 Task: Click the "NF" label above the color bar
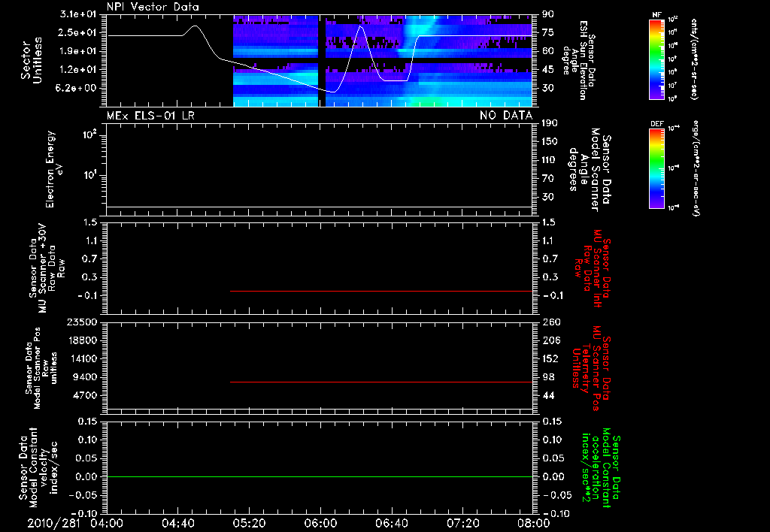tap(656, 15)
